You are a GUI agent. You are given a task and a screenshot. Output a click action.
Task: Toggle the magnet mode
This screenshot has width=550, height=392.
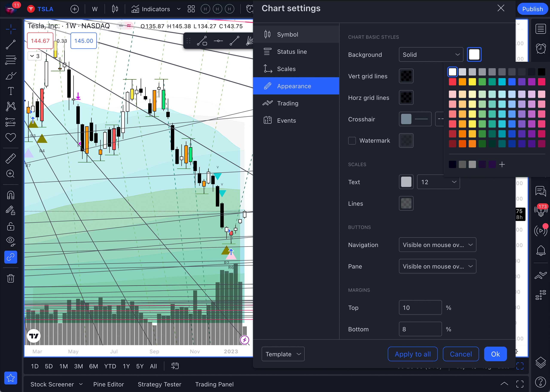pos(11,195)
